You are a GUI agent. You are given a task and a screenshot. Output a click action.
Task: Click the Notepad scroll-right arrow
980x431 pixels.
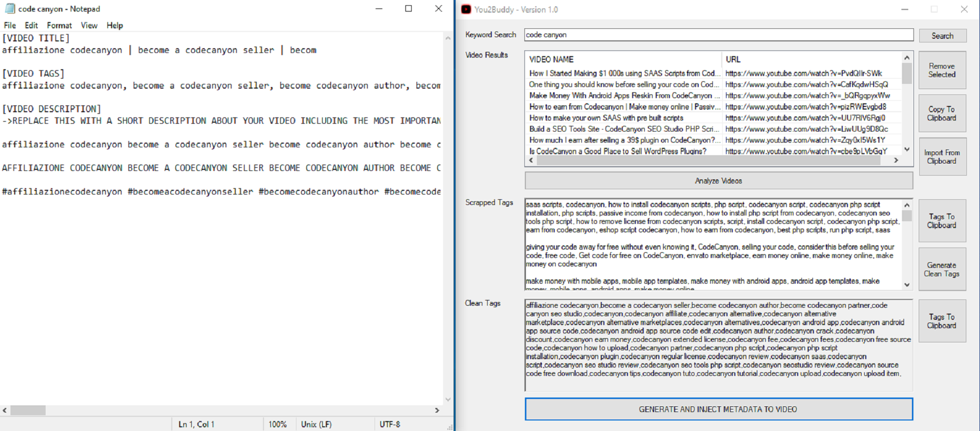pyautogui.click(x=437, y=410)
